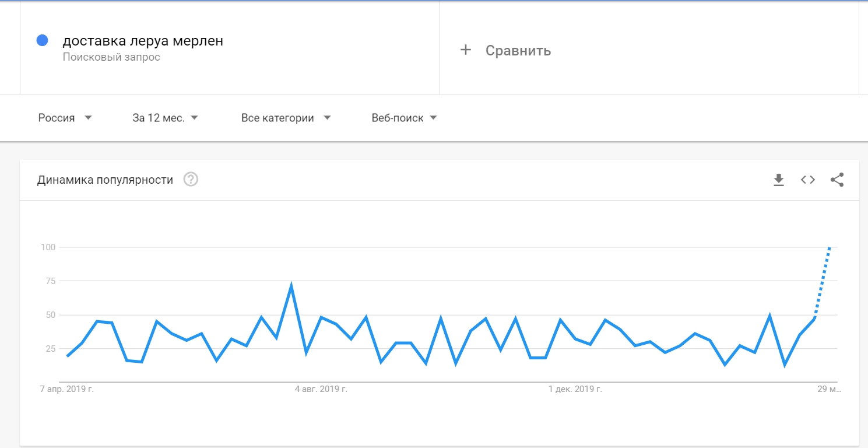
Task: Open the embed code icon
Action: 807,180
